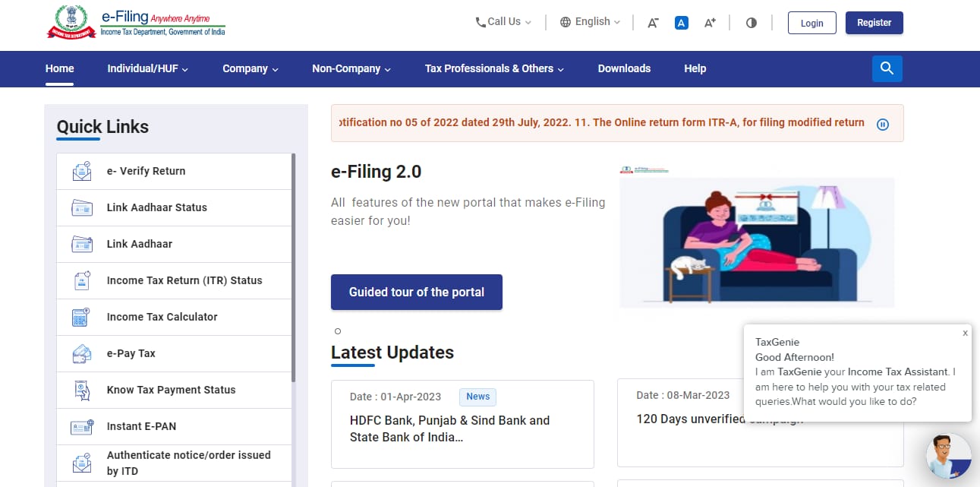980x487 pixels.
Task: Switch to the Downloads menu item
Action: pos(624,68)
